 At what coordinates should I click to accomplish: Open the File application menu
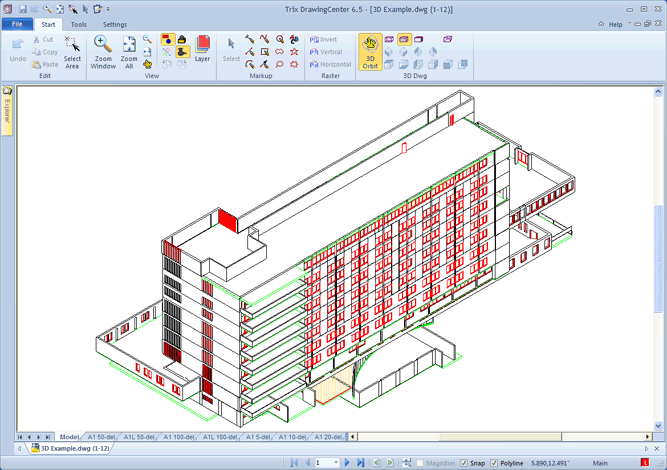tap(17, 24)
